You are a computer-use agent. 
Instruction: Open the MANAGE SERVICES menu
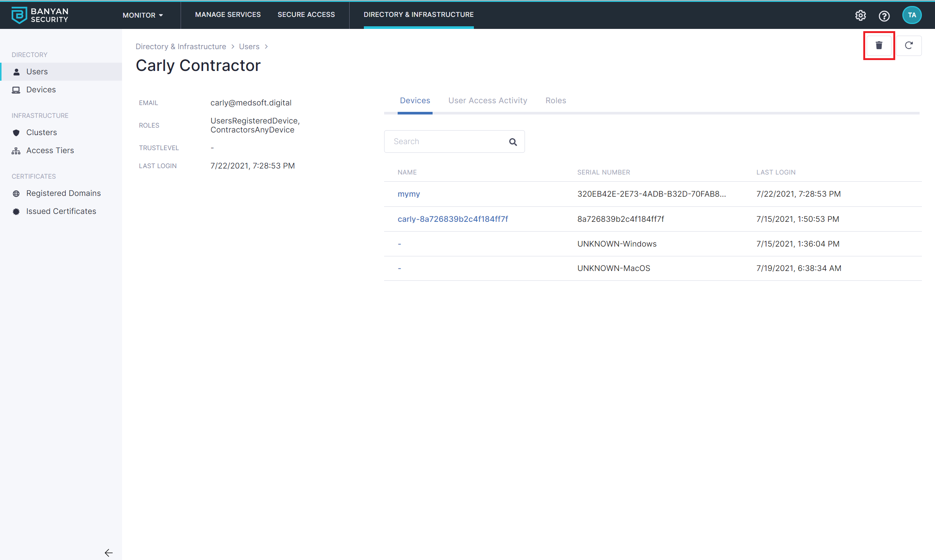coord(228,14)
